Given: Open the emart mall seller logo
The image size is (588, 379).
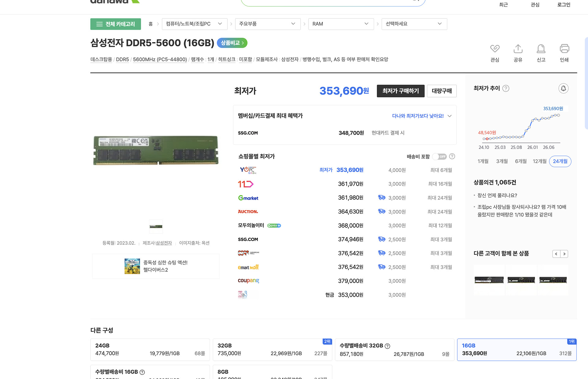Looking at the screenshot, I should 248,267.
